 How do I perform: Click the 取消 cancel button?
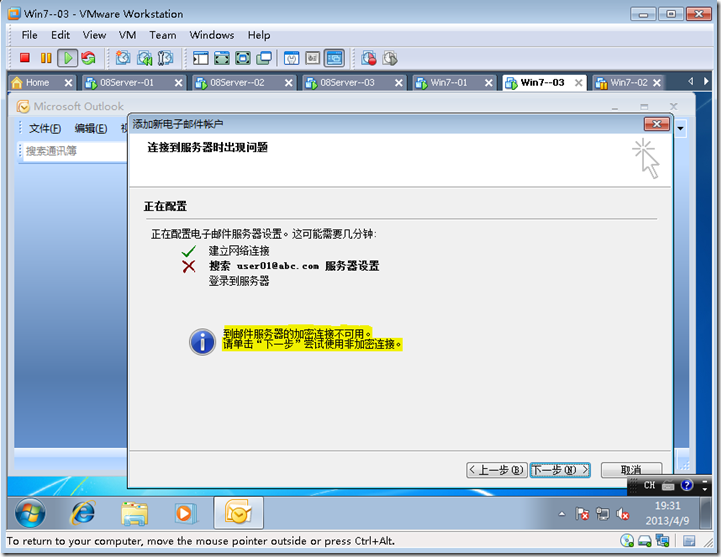click(x=631, y=470)
